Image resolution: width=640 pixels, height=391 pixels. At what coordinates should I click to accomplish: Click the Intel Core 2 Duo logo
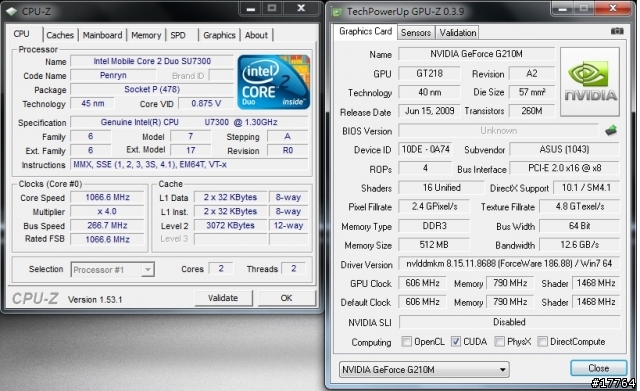(274, 82)
